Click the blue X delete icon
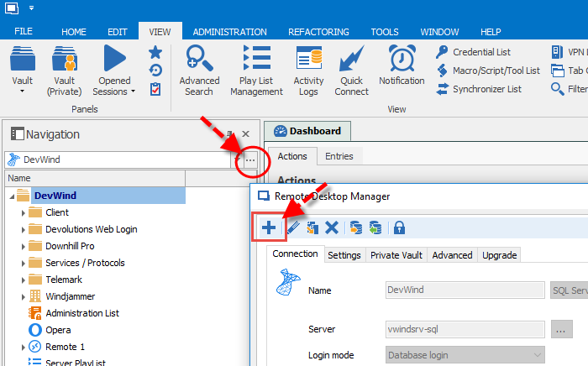The image size is (588, 366). click(332, 227)
